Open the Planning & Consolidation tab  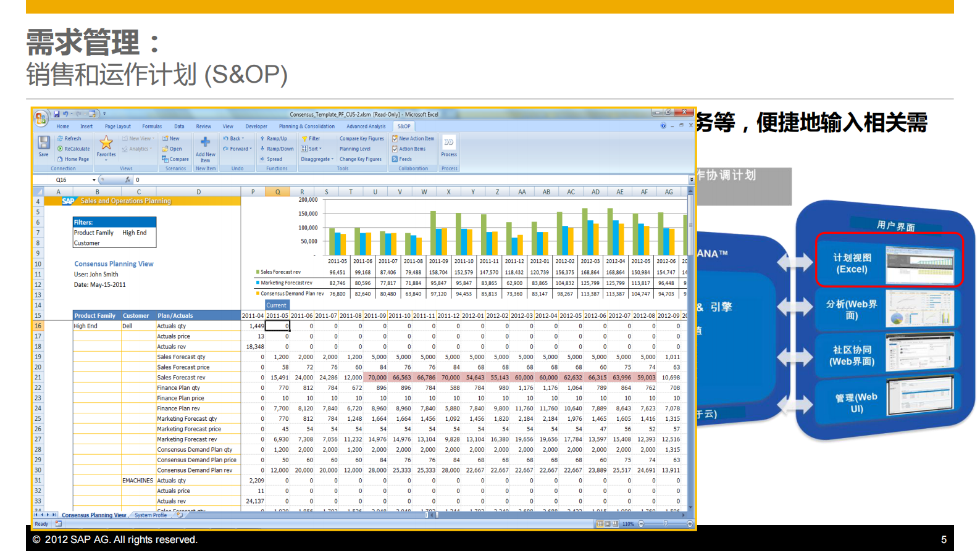pos(307,126)
